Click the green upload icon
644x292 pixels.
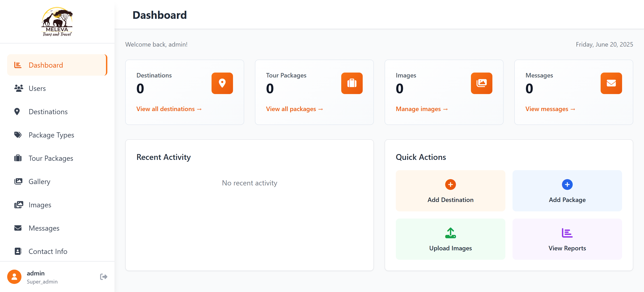(450, 233)
